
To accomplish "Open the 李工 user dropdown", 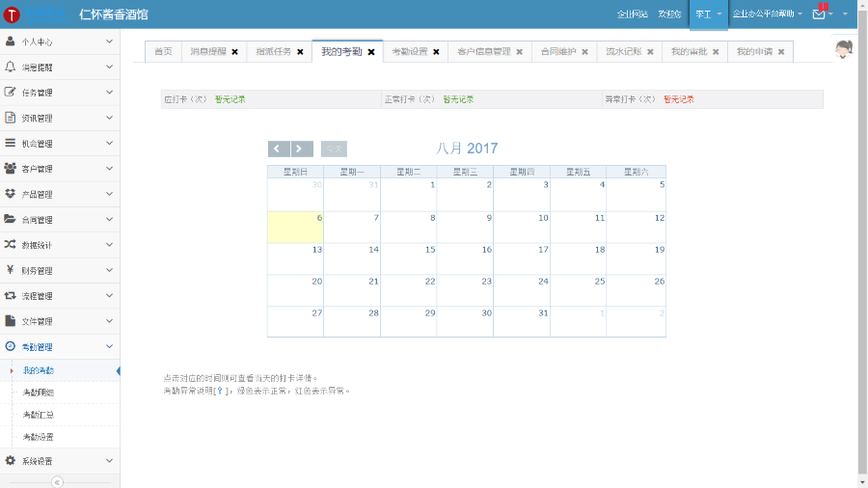I will [709, 14].
